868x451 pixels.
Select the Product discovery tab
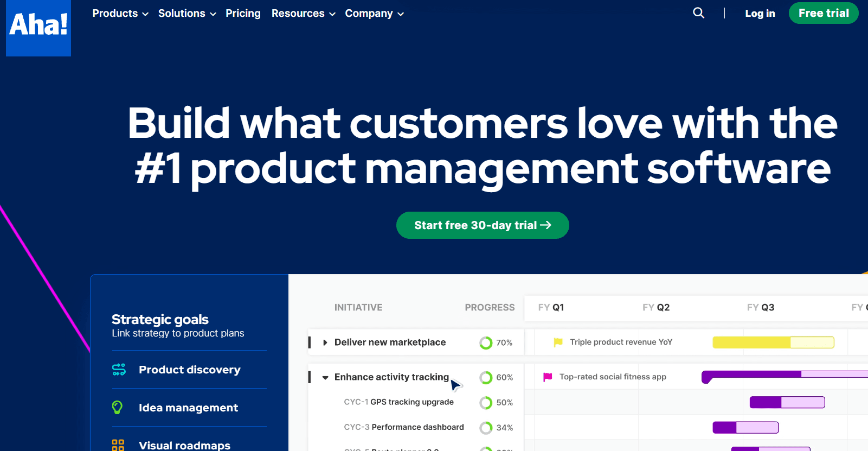click(x=189, y=370)
